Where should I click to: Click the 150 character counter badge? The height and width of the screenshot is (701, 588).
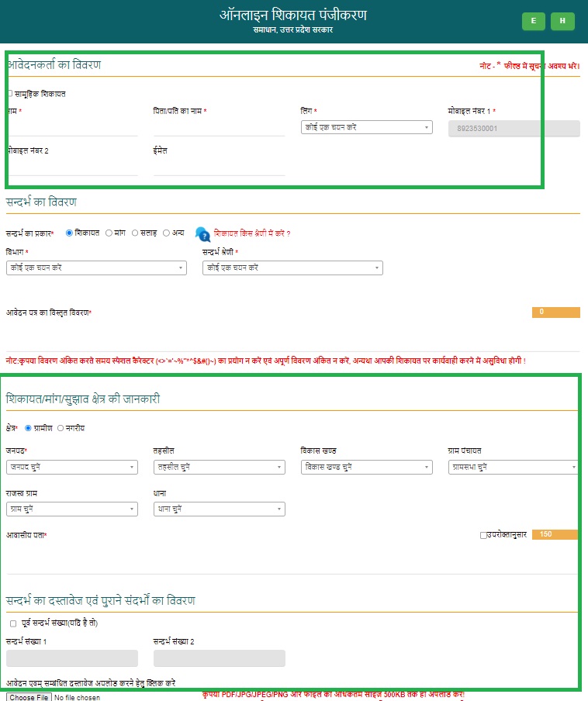click(x=555, y=535)
